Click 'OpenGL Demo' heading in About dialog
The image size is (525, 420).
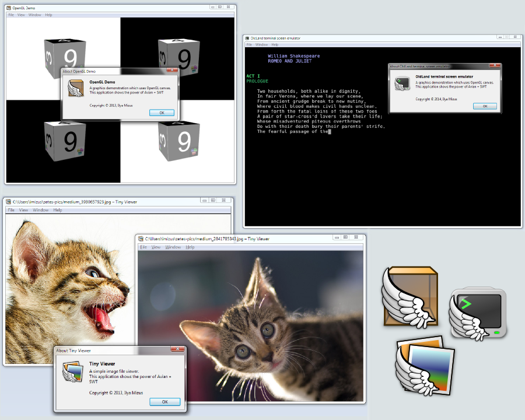pyautogui.click(x=102, y=82)
